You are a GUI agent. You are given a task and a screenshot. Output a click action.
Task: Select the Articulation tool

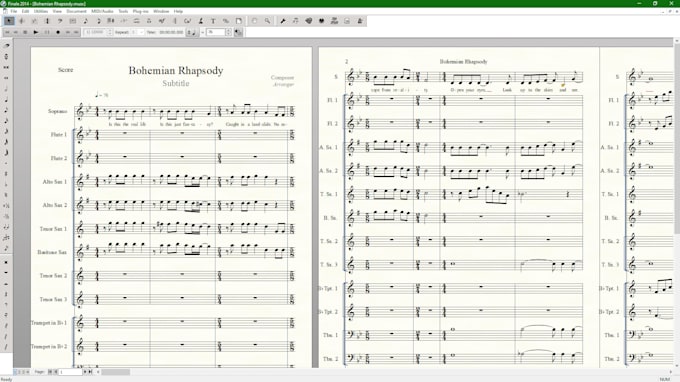pyautogui.click(x=149, y=21)
